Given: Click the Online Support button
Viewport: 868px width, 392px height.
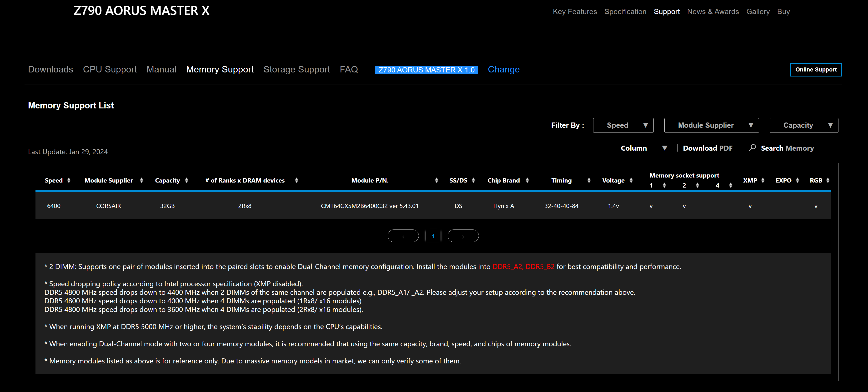Looking at the screenshot, I should pos(815,70).
